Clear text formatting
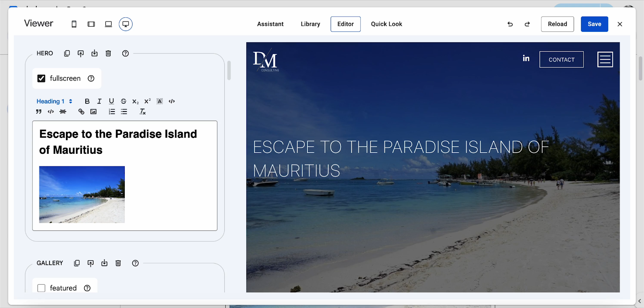The width and height of the screenshot is (644, 308). pyautogui.click(x=142, y=112)
